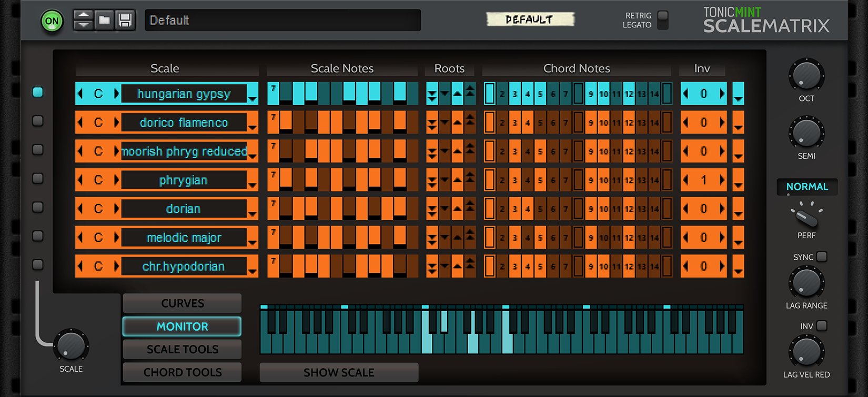Toggle the RETRIG LEGATO switch
Viewport: 868px width, 397px height.
[x=663, y=20]
